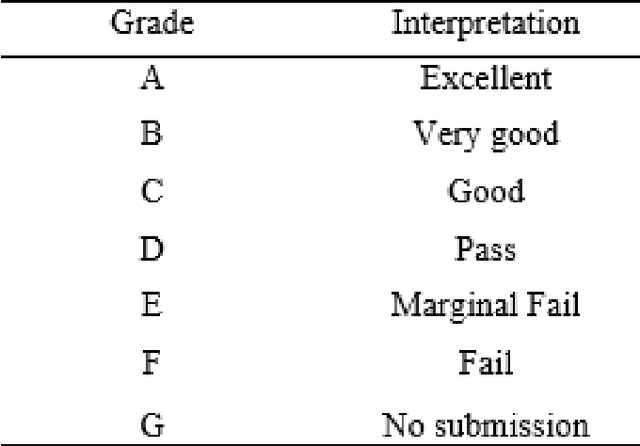Select grade letter F
This screenshot has width=640, height=446.
[x=151, y=362]
